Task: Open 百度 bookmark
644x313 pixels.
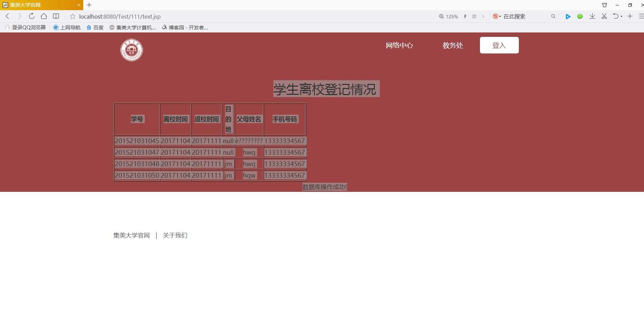Action: click(x=95, y=27)
